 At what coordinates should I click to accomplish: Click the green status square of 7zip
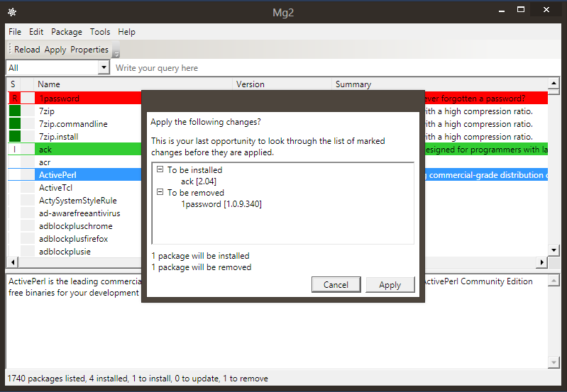coord(15,111)
